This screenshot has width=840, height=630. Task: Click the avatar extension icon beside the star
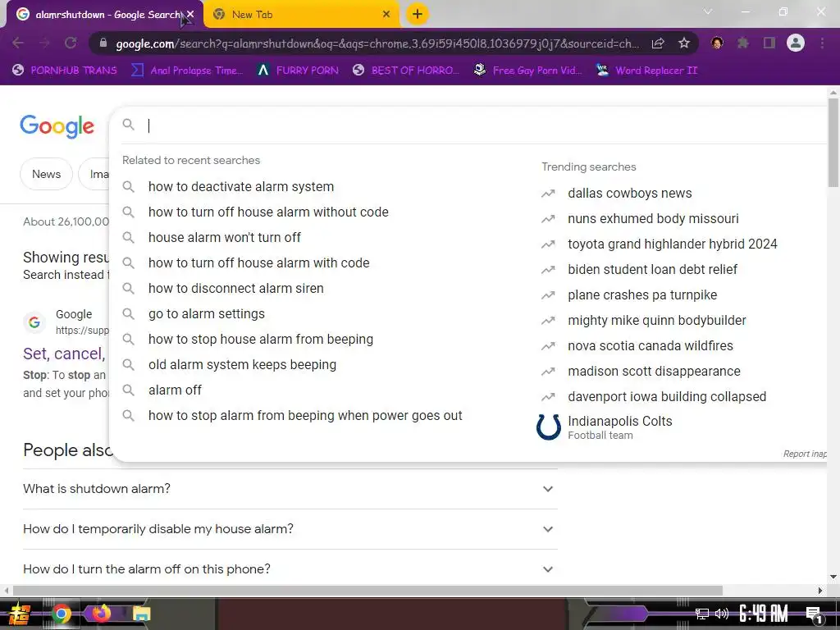pos(717,43)
